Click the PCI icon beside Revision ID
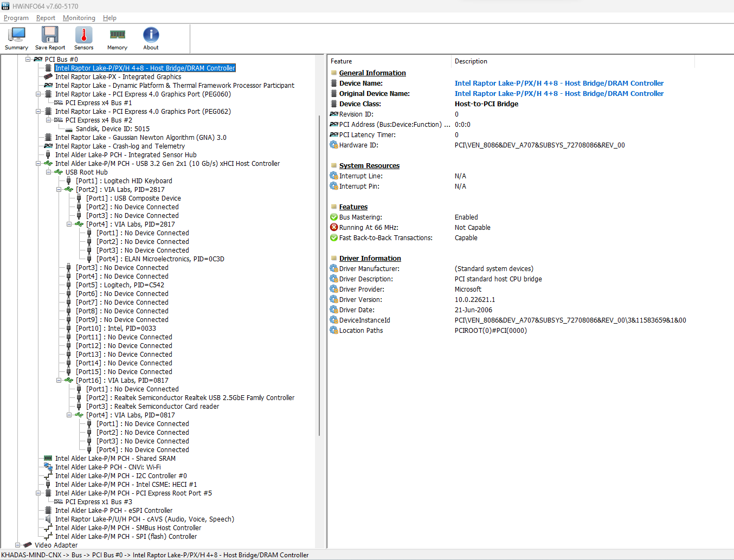 coord(334,114)
